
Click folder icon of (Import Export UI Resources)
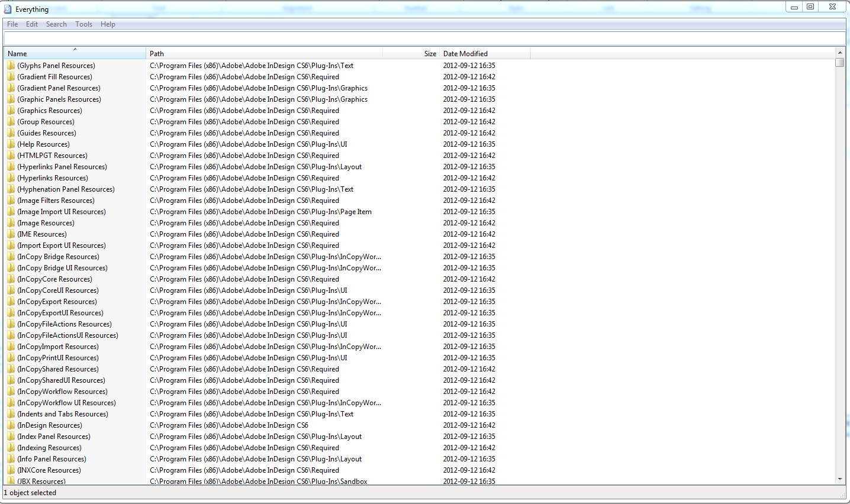11,245
